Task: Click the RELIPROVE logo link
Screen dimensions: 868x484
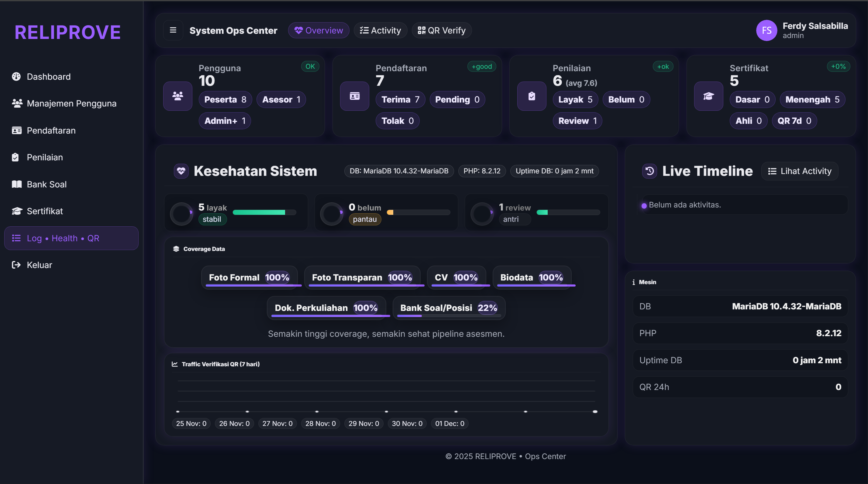Action: coord(67,32)
